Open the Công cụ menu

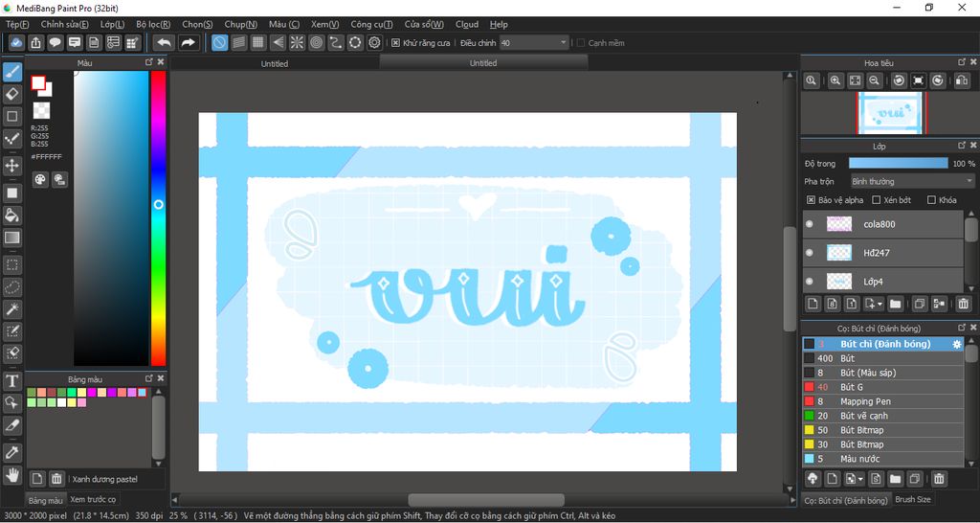(372, 24)
